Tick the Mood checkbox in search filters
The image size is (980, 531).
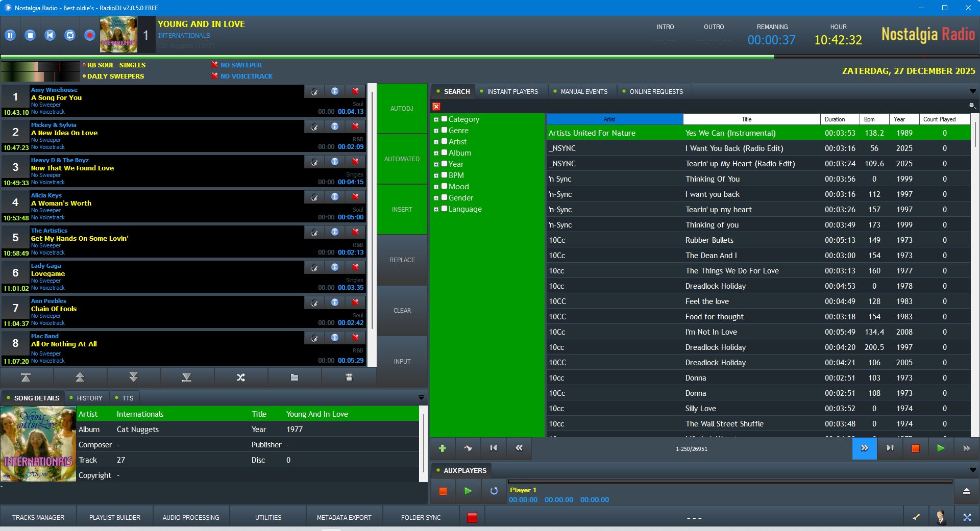coord(444,186)
